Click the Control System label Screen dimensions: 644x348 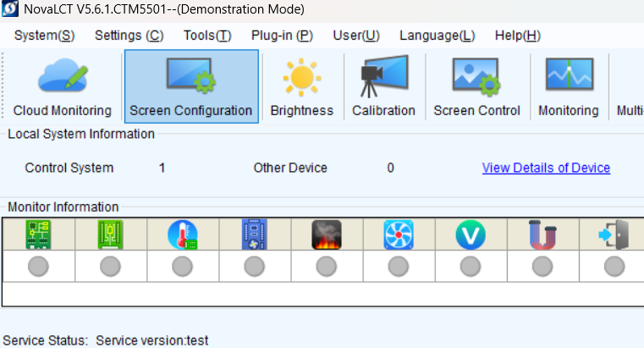(x=69, y=168)
